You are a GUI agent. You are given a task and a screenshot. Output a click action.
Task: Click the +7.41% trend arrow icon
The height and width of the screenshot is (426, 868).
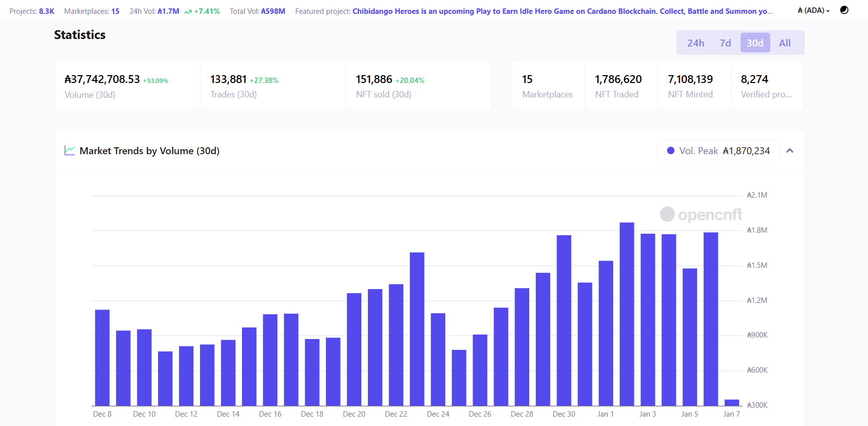coord(188,11)
